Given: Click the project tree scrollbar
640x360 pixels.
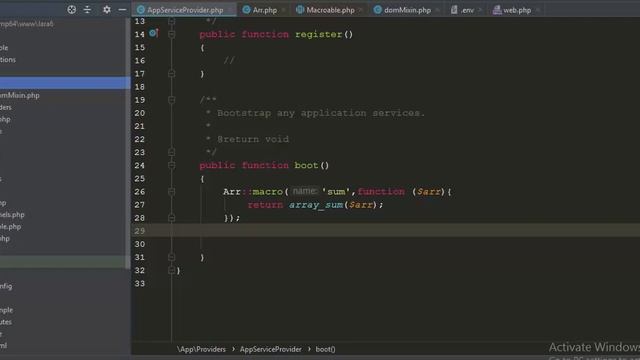Looking at the screenshot, I should pos(127,143).
